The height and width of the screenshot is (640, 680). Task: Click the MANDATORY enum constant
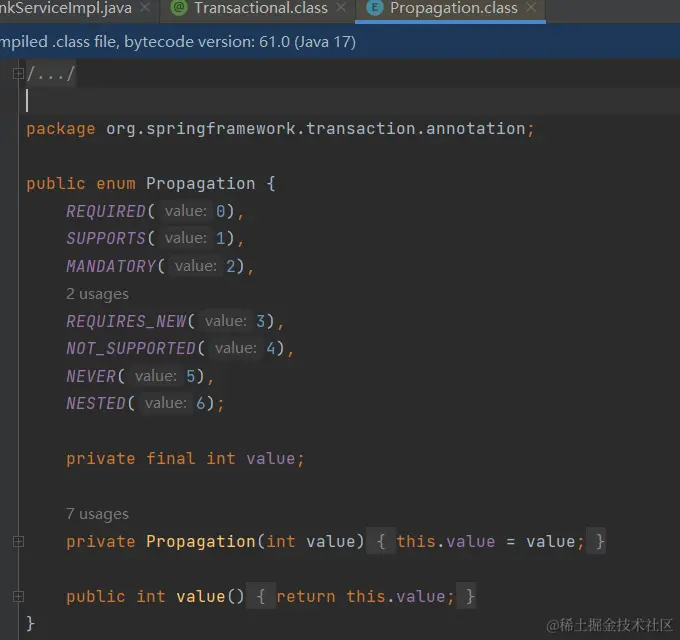coord(111,266)
